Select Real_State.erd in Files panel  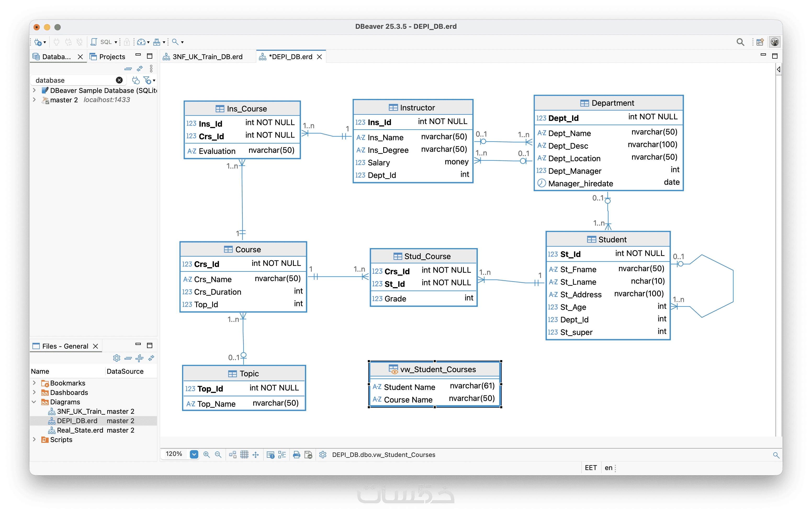80,430
